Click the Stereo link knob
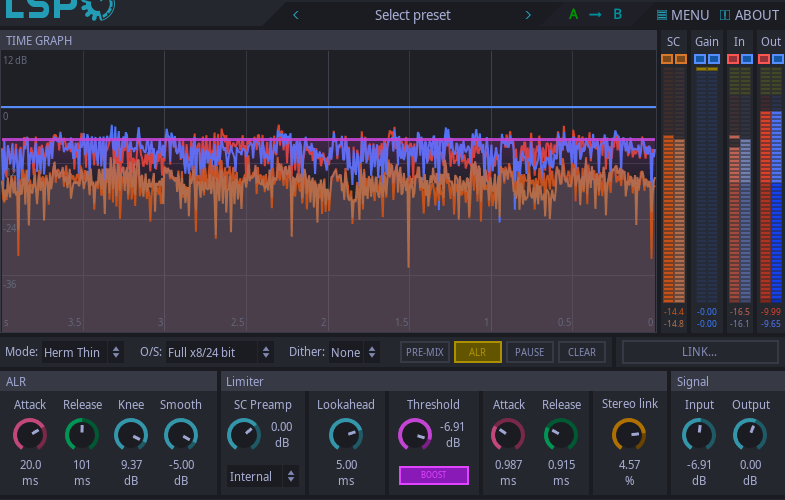785x500 pixels. (x=629, y=434)
